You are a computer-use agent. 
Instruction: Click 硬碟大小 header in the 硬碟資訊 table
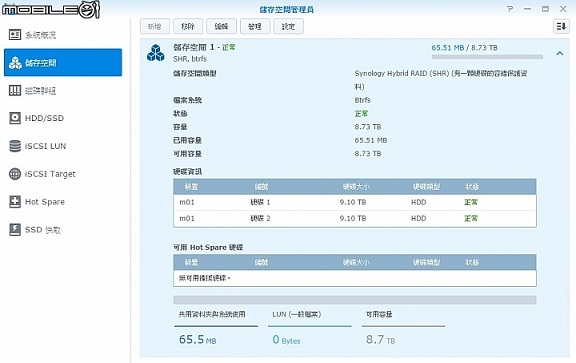pos(356,187)
